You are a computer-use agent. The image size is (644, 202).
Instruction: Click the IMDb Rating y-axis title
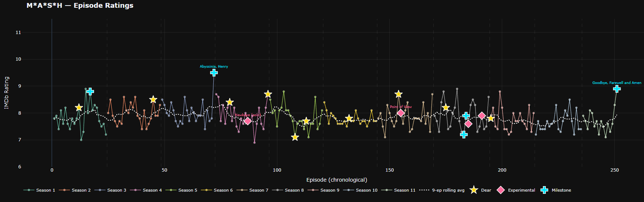tap(6, 93)
